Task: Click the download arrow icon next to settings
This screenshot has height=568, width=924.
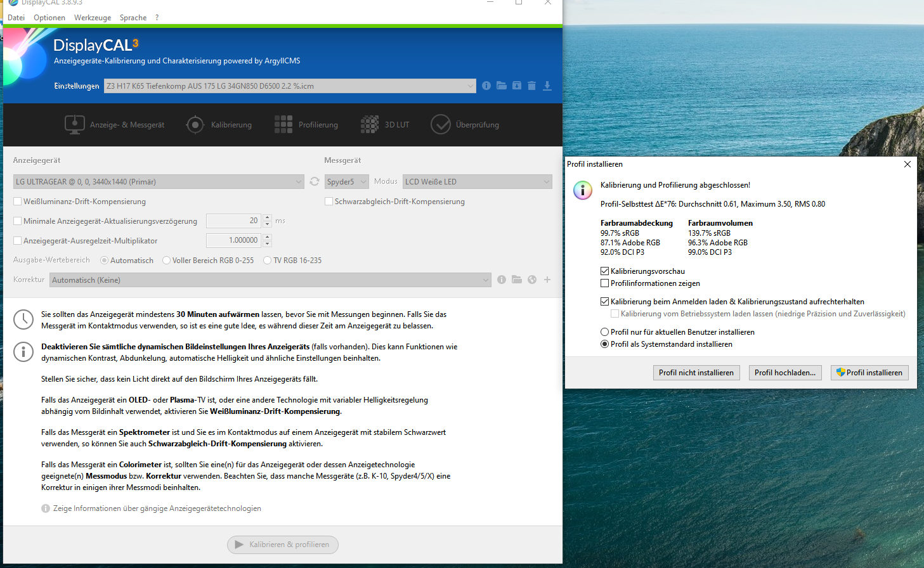Action: click(x=547, y=86)
